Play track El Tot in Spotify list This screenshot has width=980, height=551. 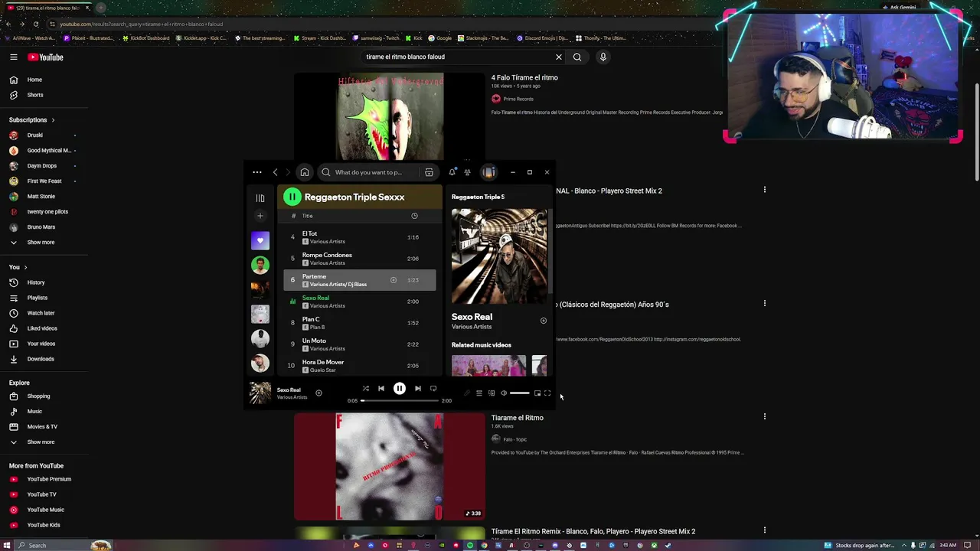point(360,237)
